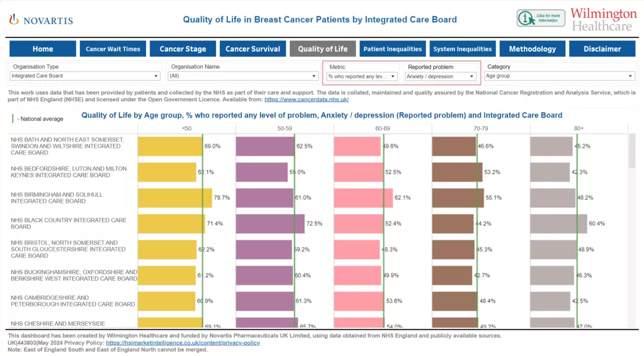
Task: Switch to the System Inequalities tab
Action: pyautogui.click(x=462, y=48)
